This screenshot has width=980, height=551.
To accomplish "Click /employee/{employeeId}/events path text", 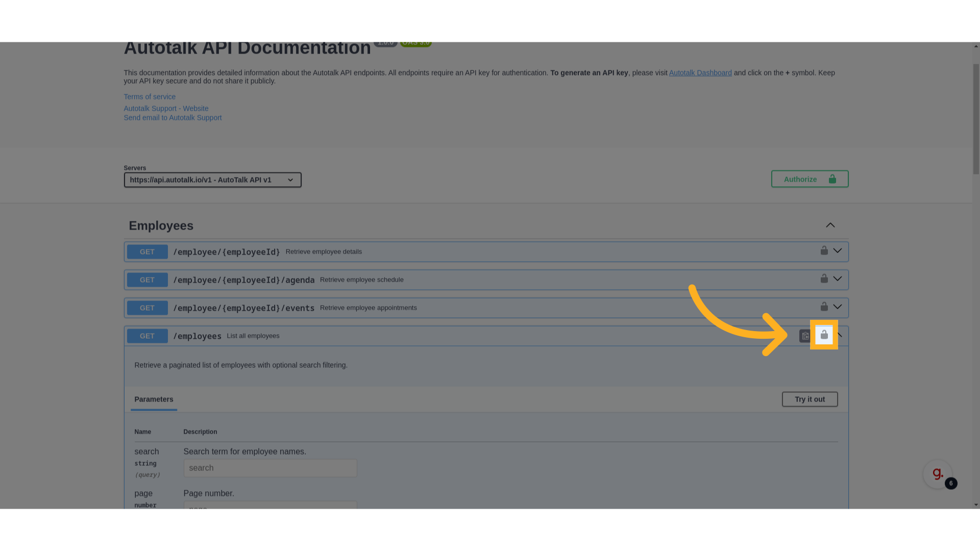I will tap(243, 308).
